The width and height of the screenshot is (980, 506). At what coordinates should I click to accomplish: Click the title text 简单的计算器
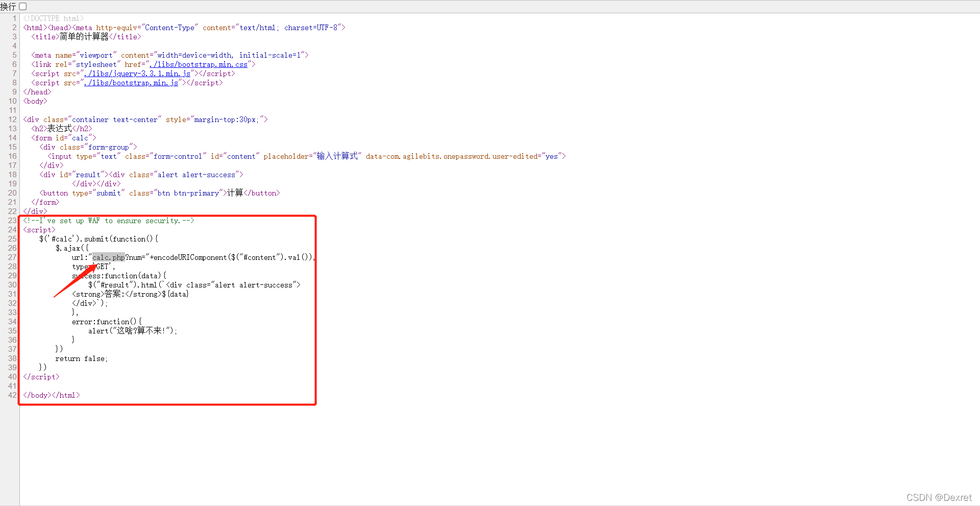[84, 37]
